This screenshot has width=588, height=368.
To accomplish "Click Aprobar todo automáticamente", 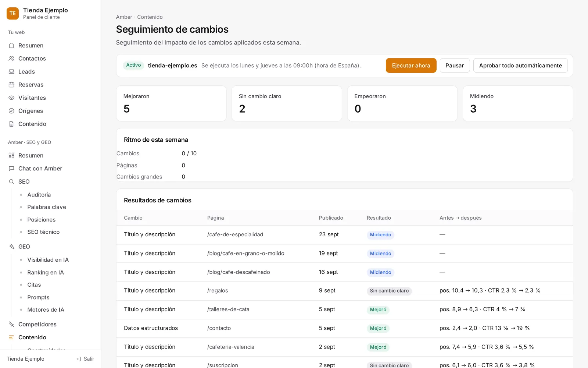I will (520, 66).
